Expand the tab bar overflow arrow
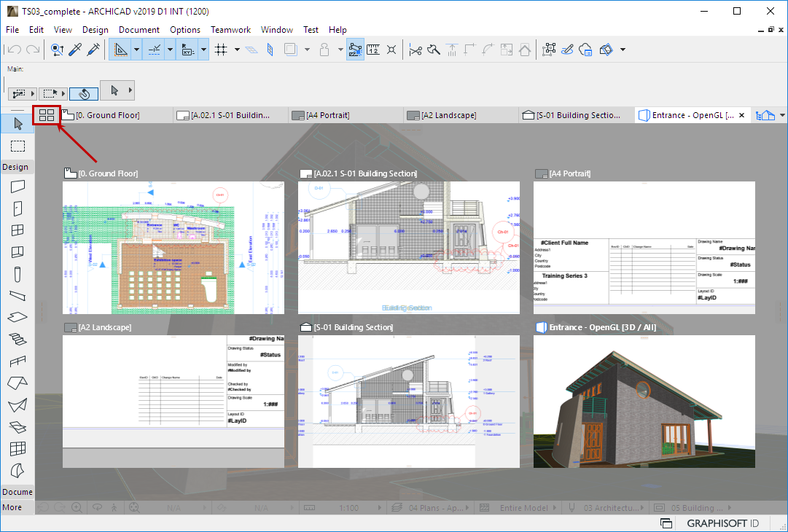Image resolution: width=788 pixels, height=532 pixels. click(782, 115)
